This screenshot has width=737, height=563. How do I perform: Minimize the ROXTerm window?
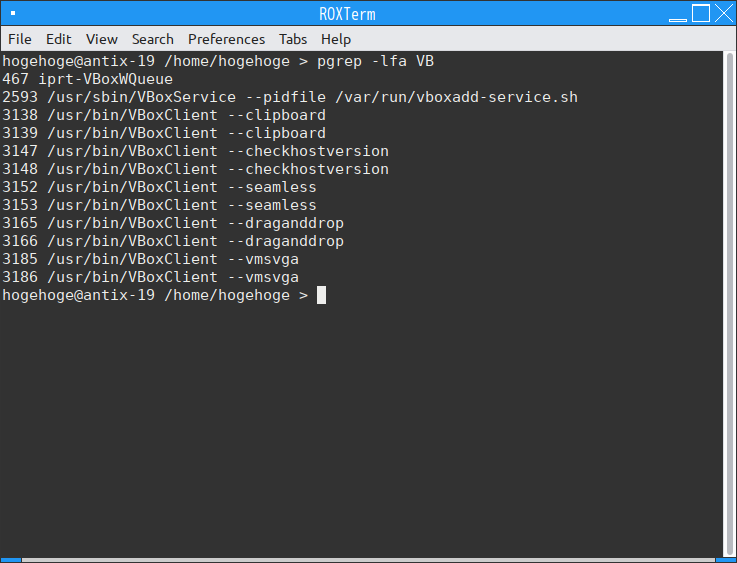click(x=678, y=20)
